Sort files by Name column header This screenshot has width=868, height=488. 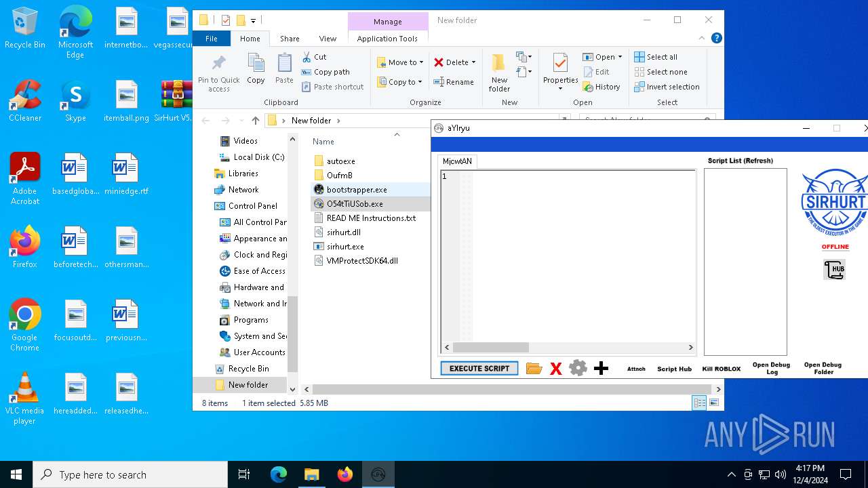[323, 142]
